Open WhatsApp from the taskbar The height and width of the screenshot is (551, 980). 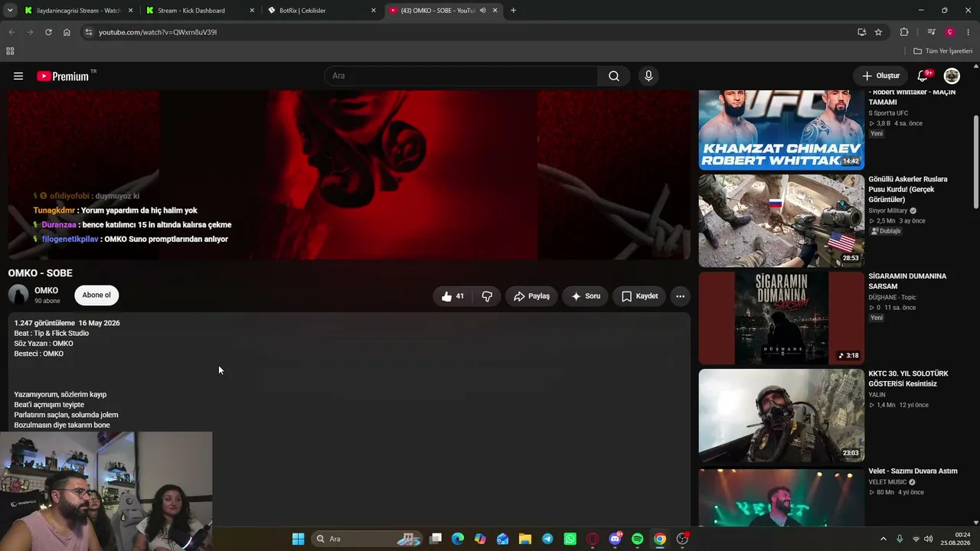click(x=570, y=539)
